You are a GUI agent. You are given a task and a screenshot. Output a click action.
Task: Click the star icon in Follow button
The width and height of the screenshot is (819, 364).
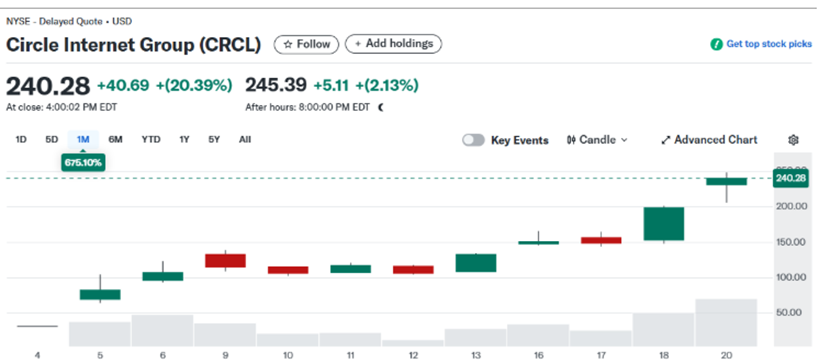[287, 44]
